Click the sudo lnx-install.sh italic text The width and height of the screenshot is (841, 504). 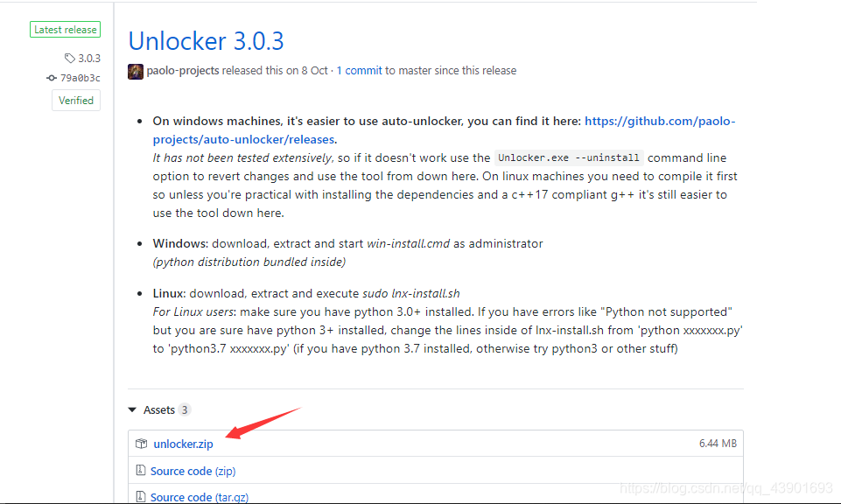click(410, 294)
